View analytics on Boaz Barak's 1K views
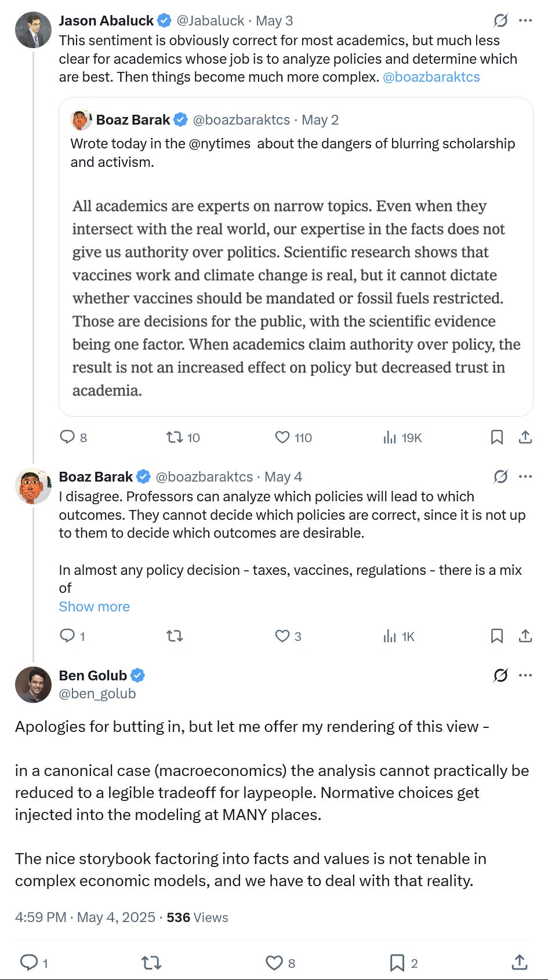Image resolution: width=548 pixels, height=980 pixels. pyautogui.click(x=399, y=636)
